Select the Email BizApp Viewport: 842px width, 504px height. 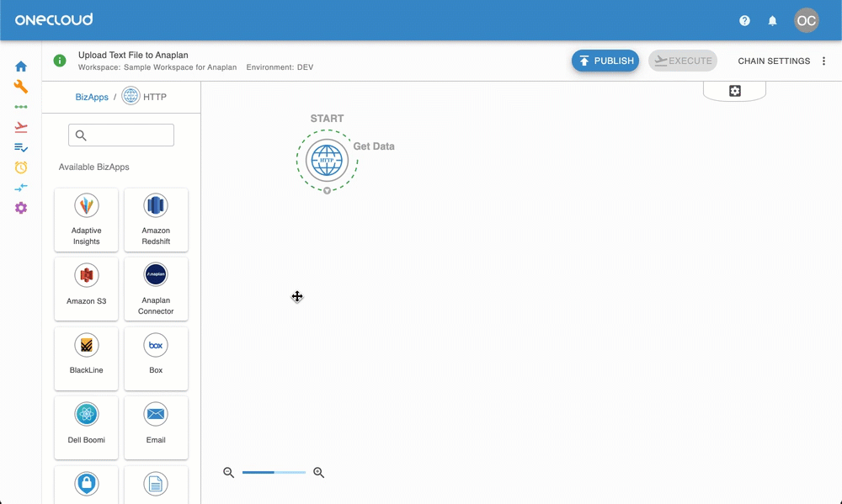click(x=156, y=427)
